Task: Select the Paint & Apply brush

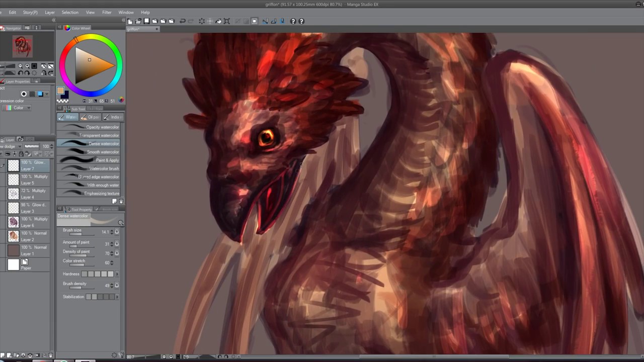Action: [x=89, y=160]
